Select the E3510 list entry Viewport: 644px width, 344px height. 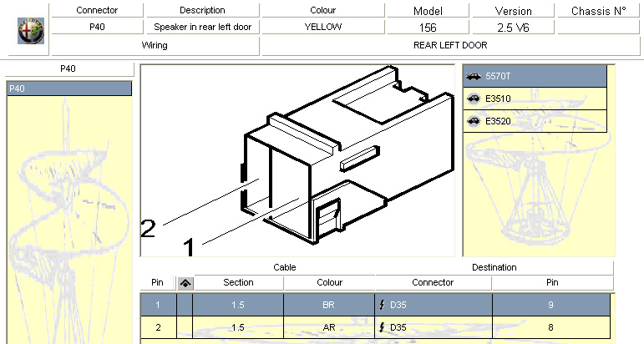pyautogui.click(x=535, y=99)
